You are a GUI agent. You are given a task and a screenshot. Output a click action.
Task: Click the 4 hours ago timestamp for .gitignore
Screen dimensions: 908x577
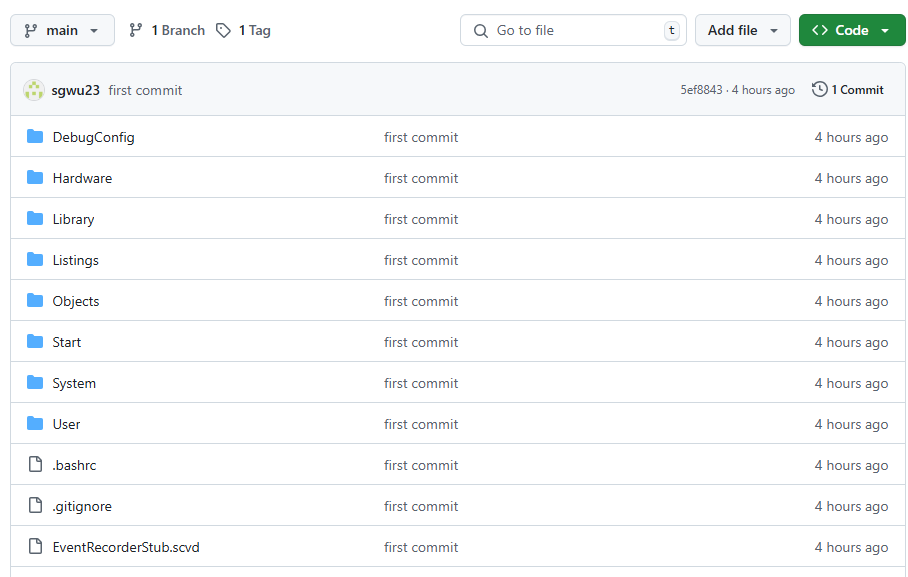pos(851,507)
